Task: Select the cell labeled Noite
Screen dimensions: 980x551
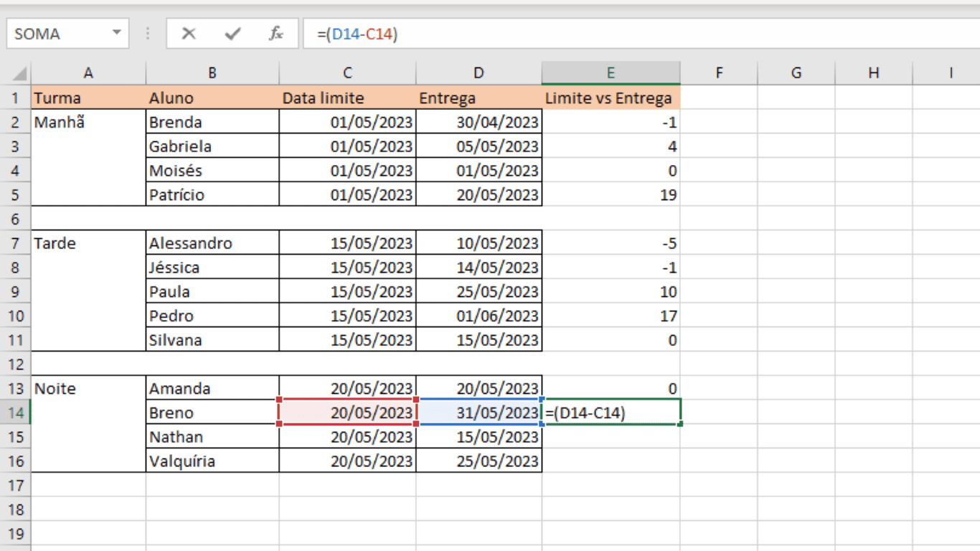Action: (x=88, y=388)
